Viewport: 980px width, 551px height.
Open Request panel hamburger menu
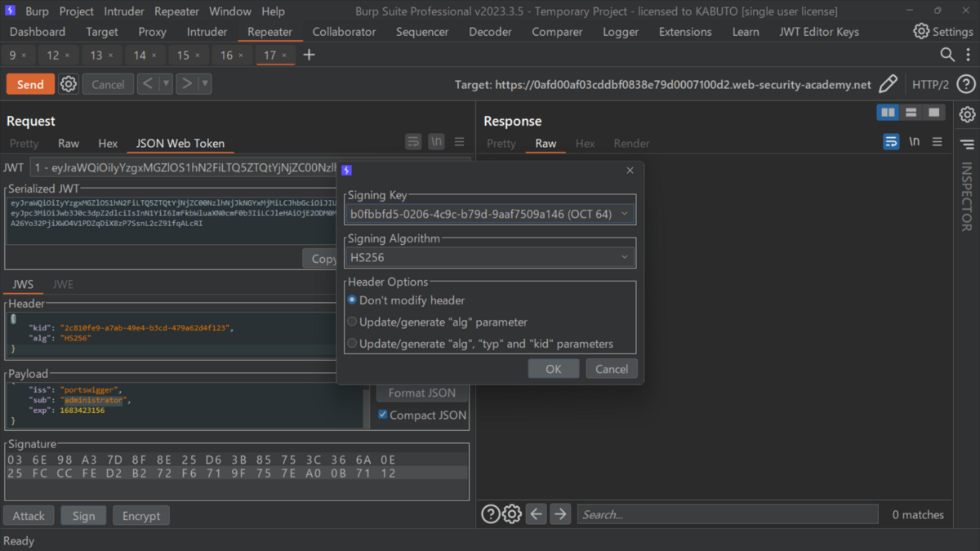pyautogui.click(x=460, y=142)
